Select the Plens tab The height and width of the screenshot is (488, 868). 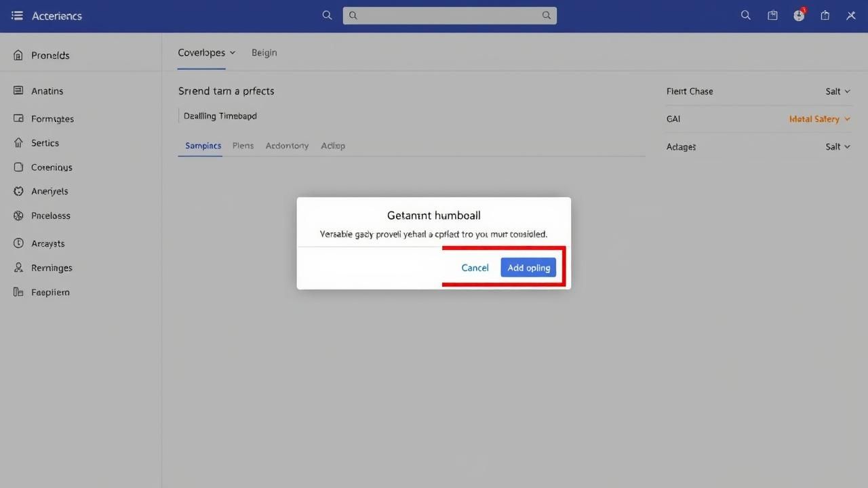pyautogui.click(x=243, y=146)
